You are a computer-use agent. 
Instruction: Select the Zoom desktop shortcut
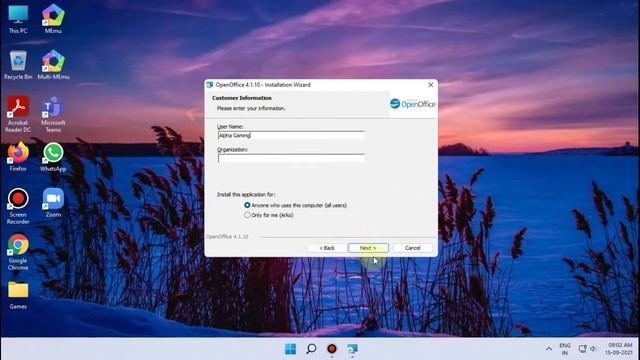coord(53,202)
